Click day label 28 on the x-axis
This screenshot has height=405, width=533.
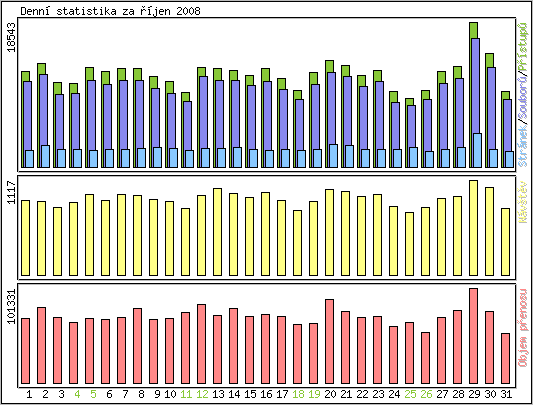tap(458, 394)
